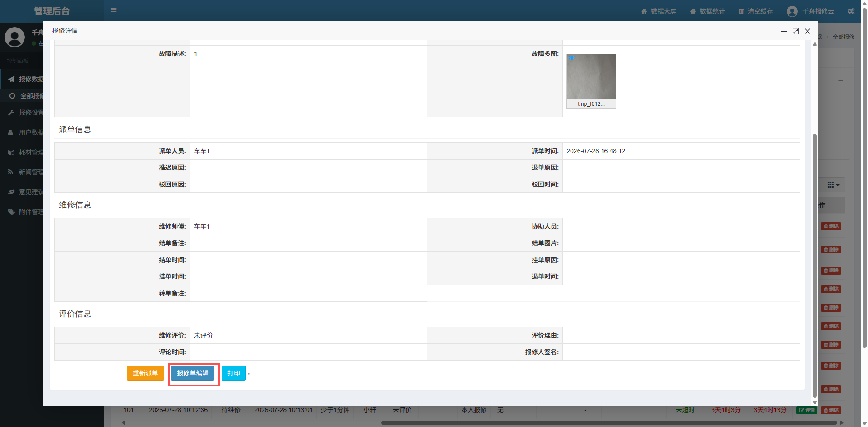Click the 千舟报修云 user avatar
The width and height of the screenshot is (868, 427).
(x=792, y=11)
